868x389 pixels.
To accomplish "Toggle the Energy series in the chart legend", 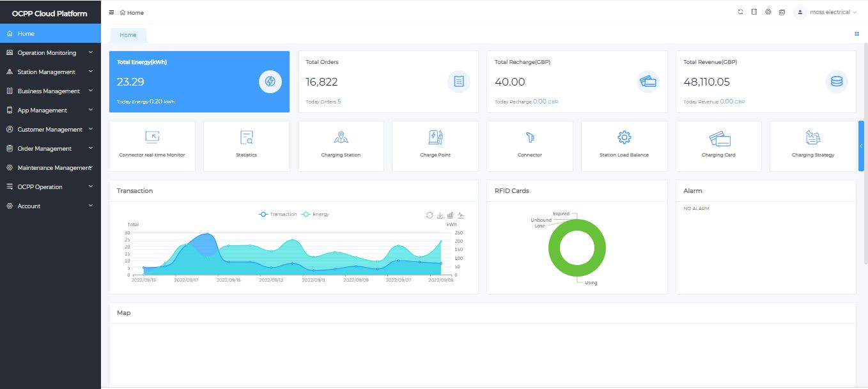I will pos(315,214).
